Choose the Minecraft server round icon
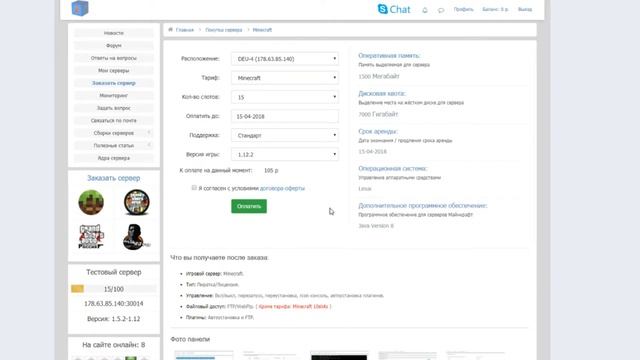640x360 pixels. [x=91, y=202]
